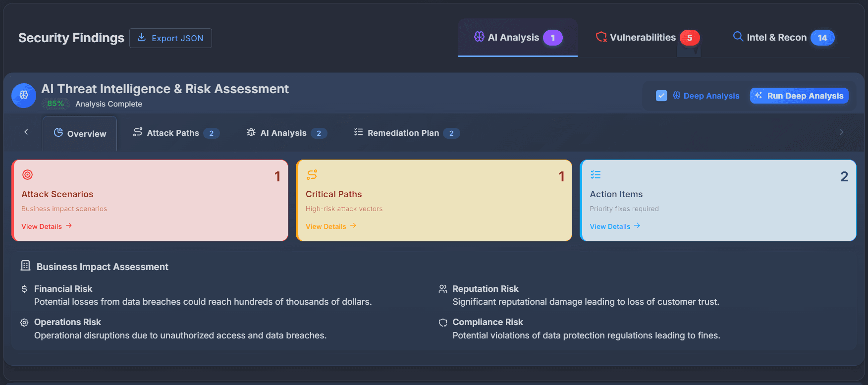Click the dollar icon beside Financial Risk
Viewport: 868px width, 385px height.
coord(23,288)
